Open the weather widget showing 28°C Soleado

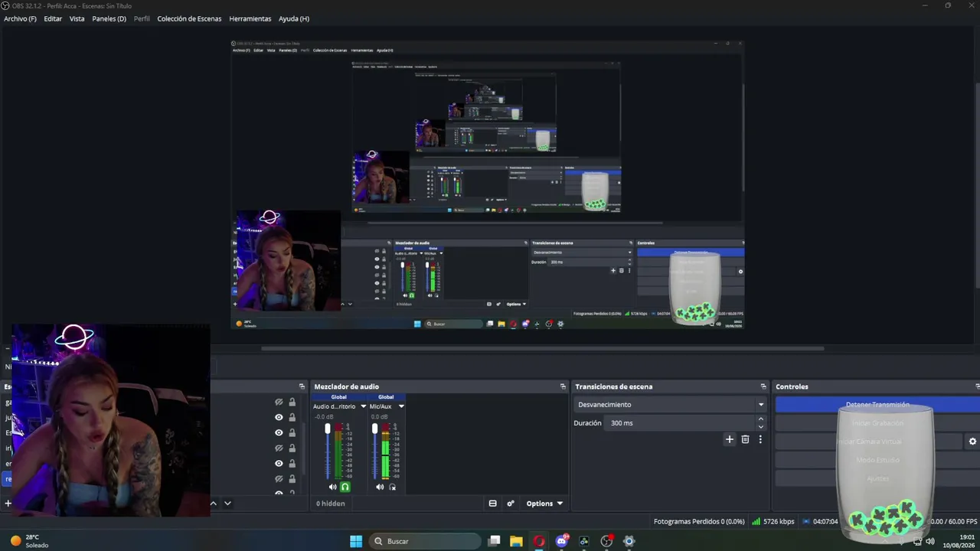point(29,541)
